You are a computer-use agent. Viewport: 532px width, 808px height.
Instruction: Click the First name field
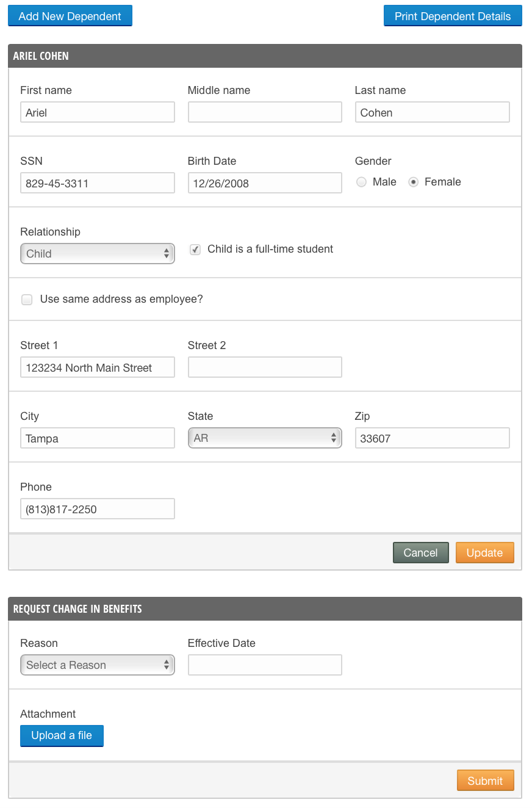click(98, 112)
